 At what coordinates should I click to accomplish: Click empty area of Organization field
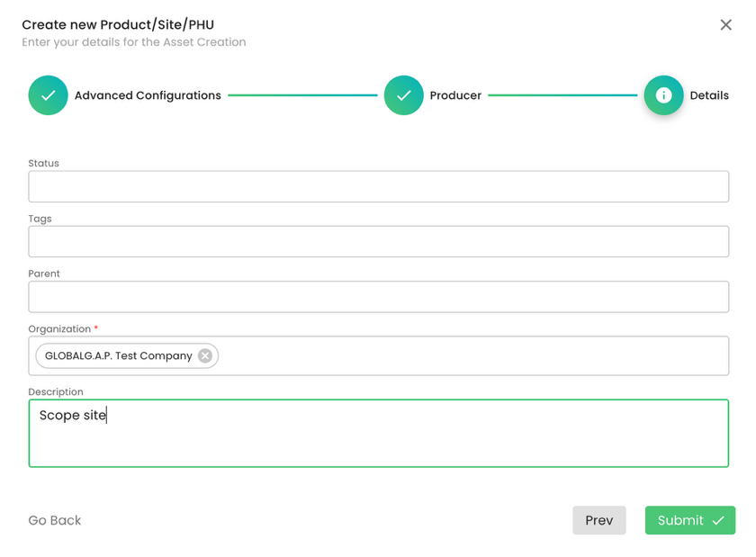click(468, 356)
